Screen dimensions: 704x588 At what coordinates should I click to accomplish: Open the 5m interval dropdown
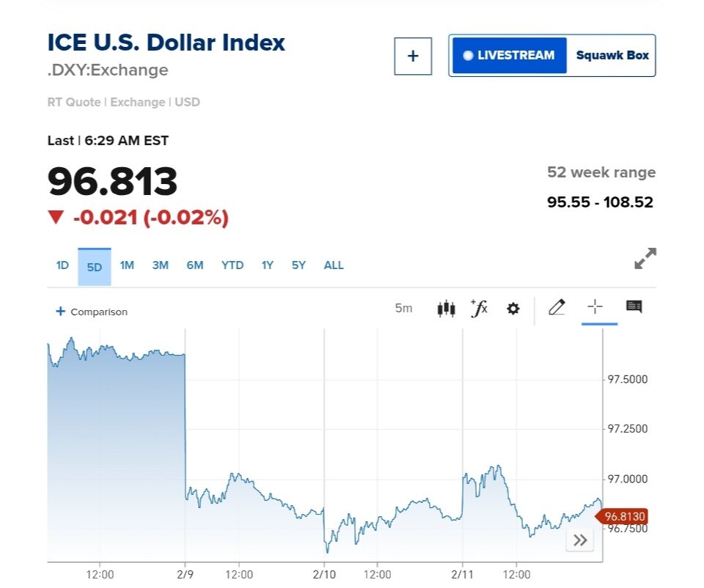click(403, 309)
